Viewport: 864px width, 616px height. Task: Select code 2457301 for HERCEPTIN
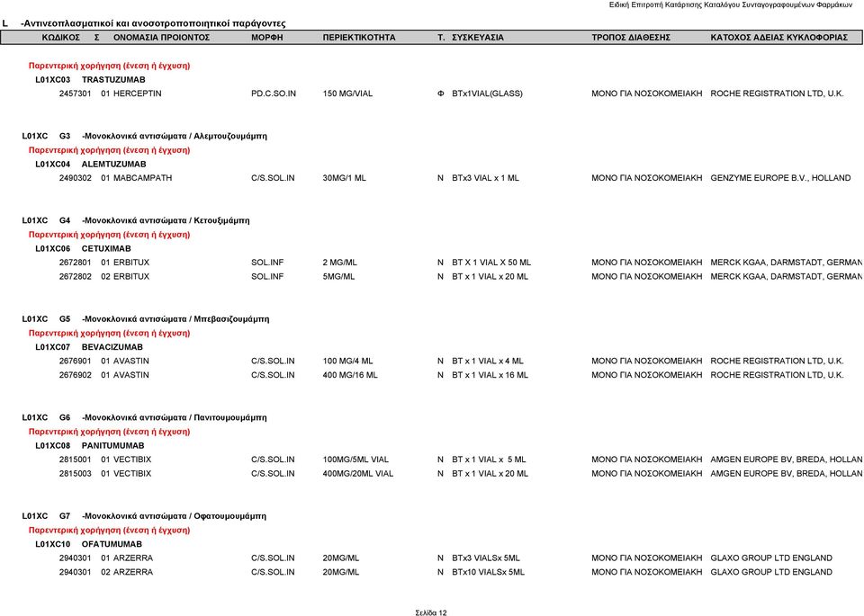(75, 94)
